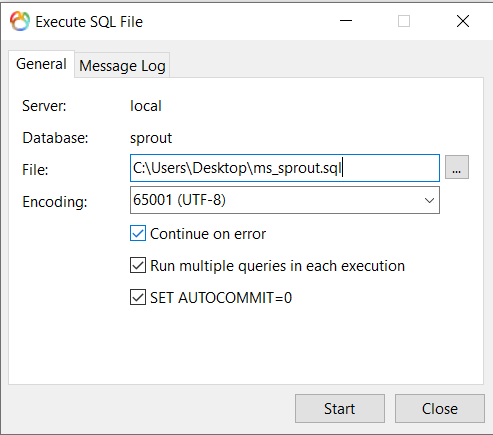Click the Navicat app icon in title bar
Image resolution: width=493 pixels, height=435 pixels.
[x=20, y=21]
